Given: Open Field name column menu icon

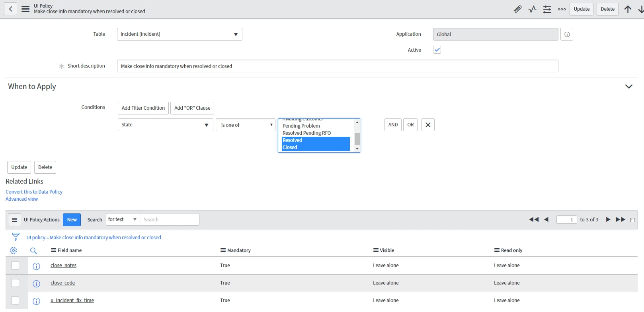Looking at the screenshot, I should point(53,250).
